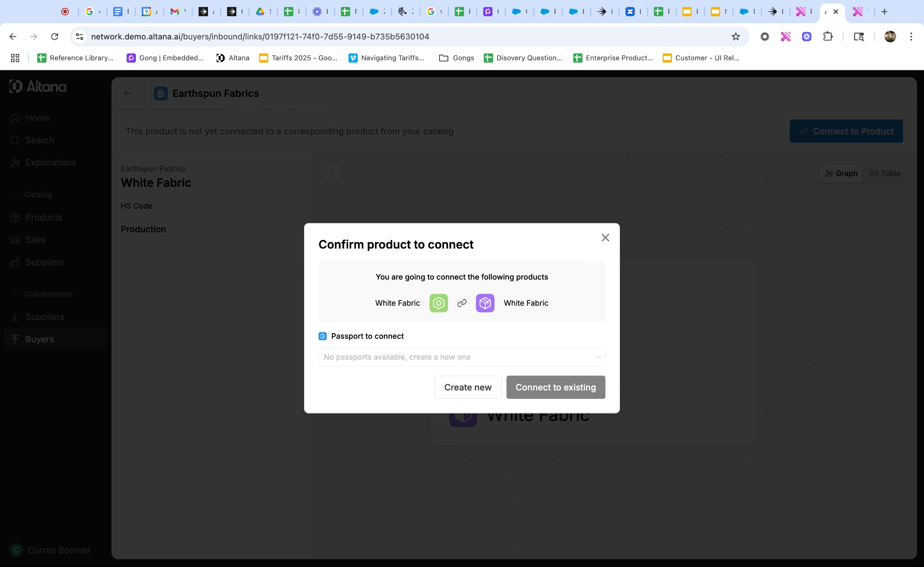Open the Chrome three-dot menu
Viewport: 924px width, 567px height.
tap(911, 37)
